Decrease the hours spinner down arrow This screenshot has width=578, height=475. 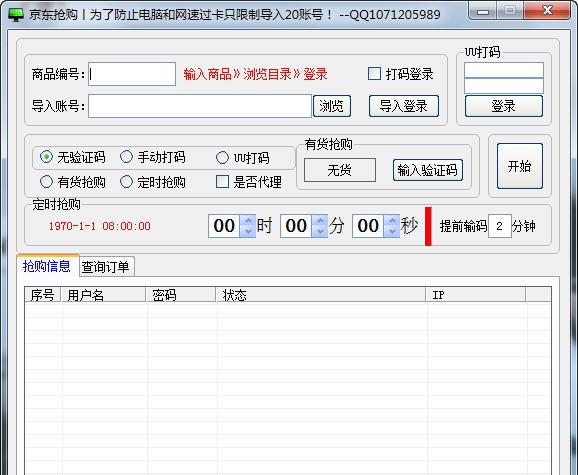pyautogui.click(x=248, y=232)
